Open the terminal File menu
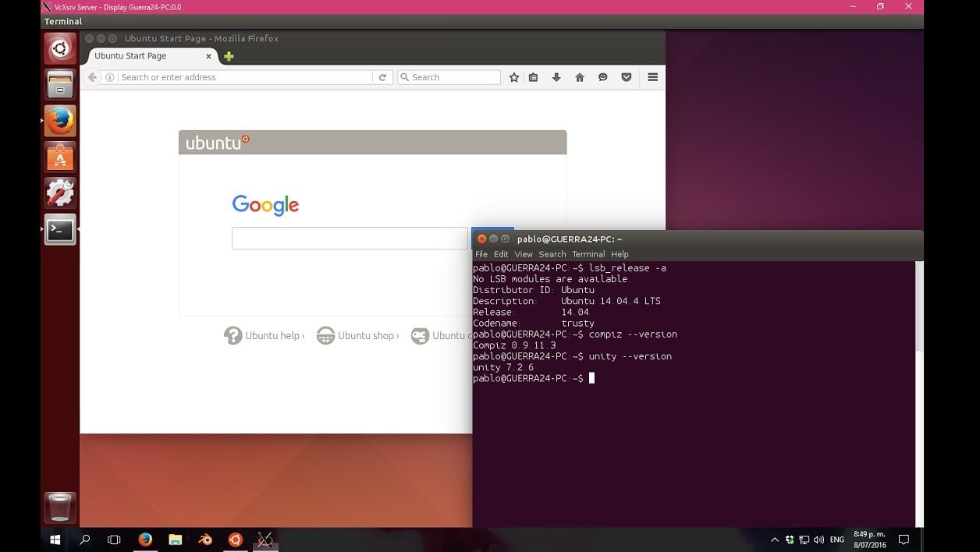 point(481,254)
